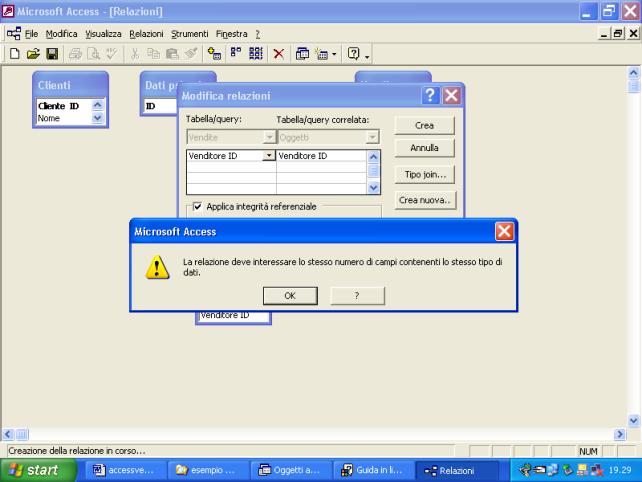
Task: Open the Vendite table dropdown
Action: (x=269, y=137)
